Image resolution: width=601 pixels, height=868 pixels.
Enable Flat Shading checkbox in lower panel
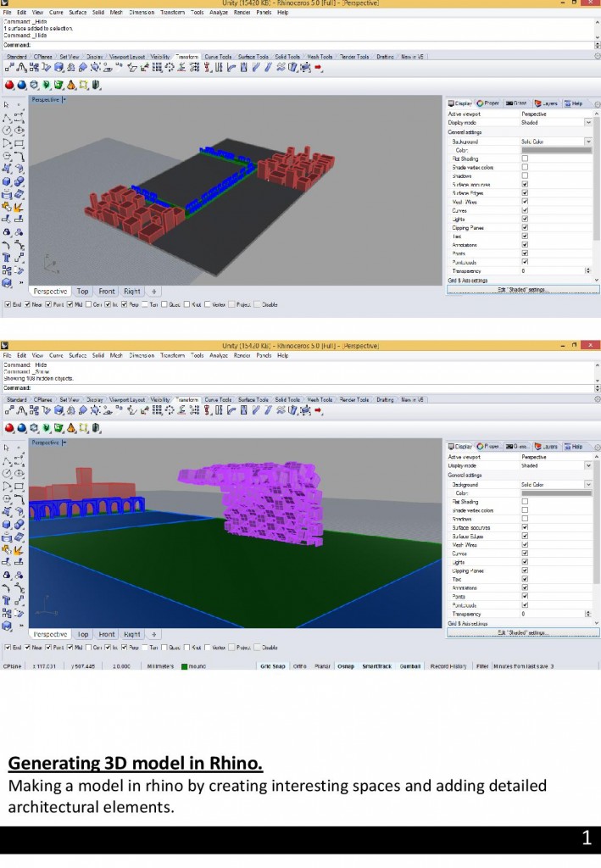(x=525, y=502)
